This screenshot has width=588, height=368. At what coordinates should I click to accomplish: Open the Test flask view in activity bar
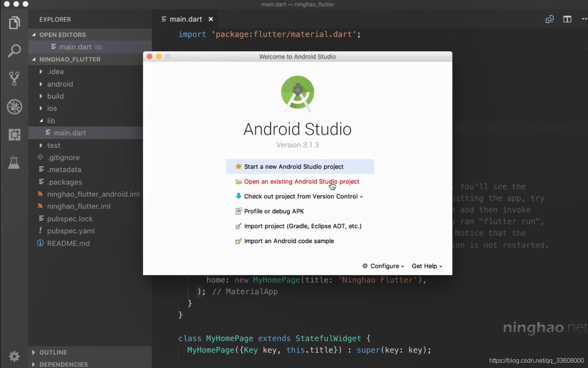coord(14,163)
